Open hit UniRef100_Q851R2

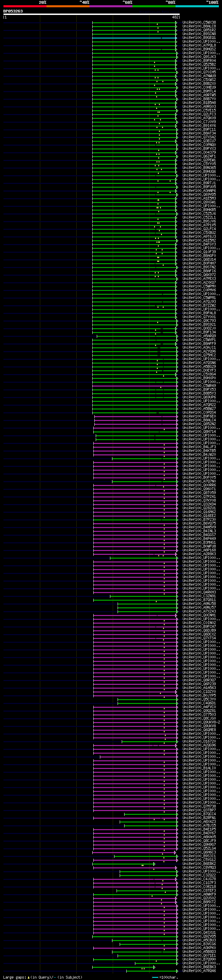(x=199, y=30)
